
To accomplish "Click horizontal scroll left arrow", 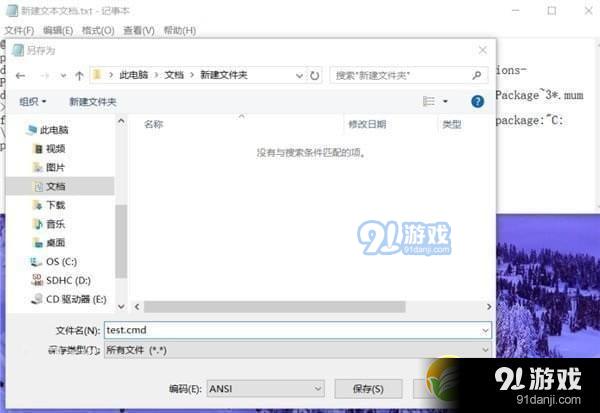I will pos(137,307).
